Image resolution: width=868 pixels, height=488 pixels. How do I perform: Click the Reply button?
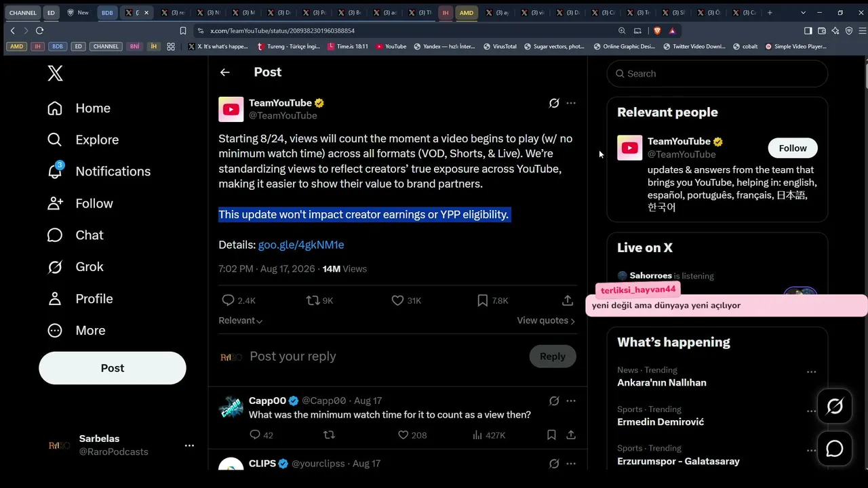point(553,357)
